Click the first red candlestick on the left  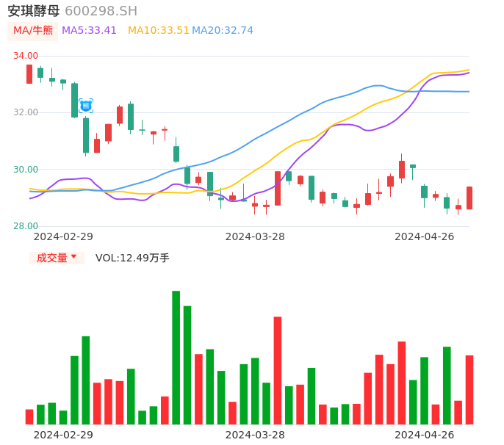29,74
